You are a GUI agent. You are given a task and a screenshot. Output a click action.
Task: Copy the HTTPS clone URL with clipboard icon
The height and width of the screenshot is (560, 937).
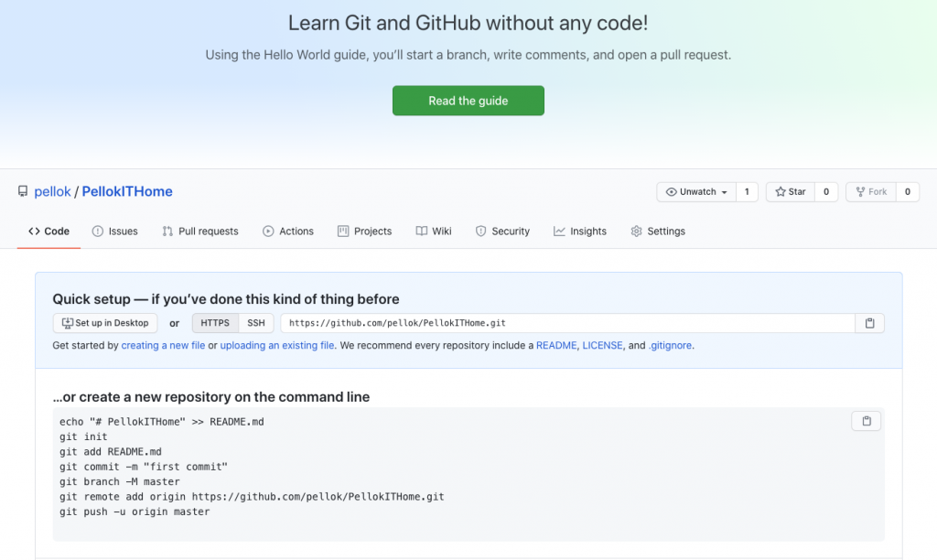tap(869, 323)
